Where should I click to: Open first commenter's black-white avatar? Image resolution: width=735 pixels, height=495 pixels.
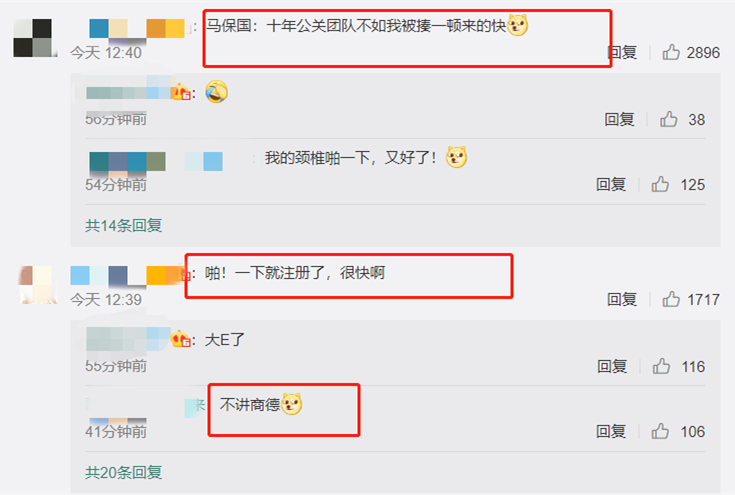click(x=33, y=38)
